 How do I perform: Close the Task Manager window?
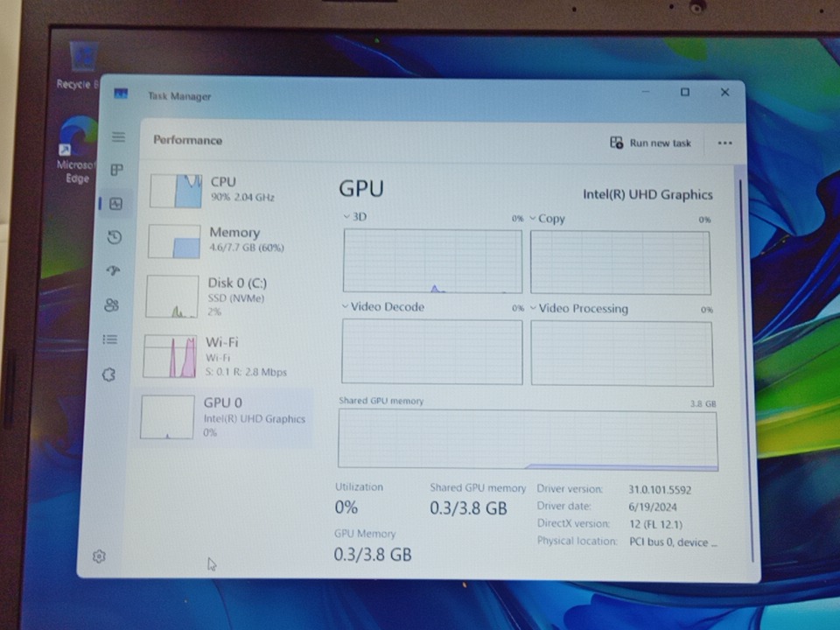tap(724, 92)
